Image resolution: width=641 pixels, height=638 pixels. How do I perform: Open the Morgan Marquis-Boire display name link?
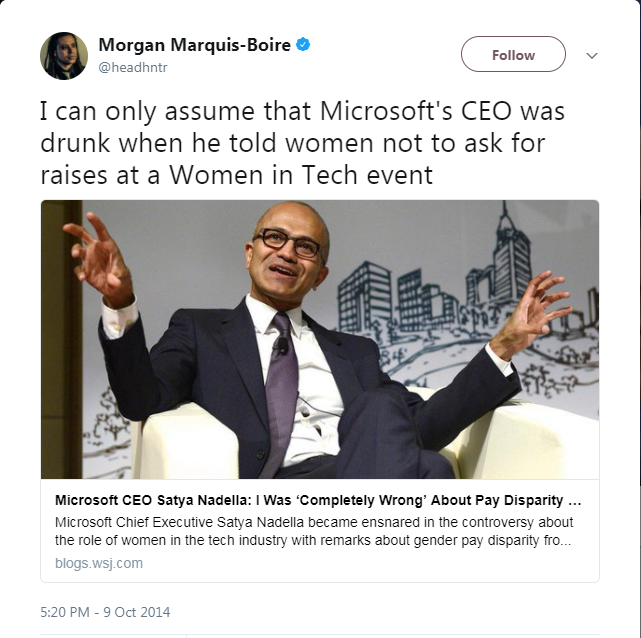[x=194, y=45]
